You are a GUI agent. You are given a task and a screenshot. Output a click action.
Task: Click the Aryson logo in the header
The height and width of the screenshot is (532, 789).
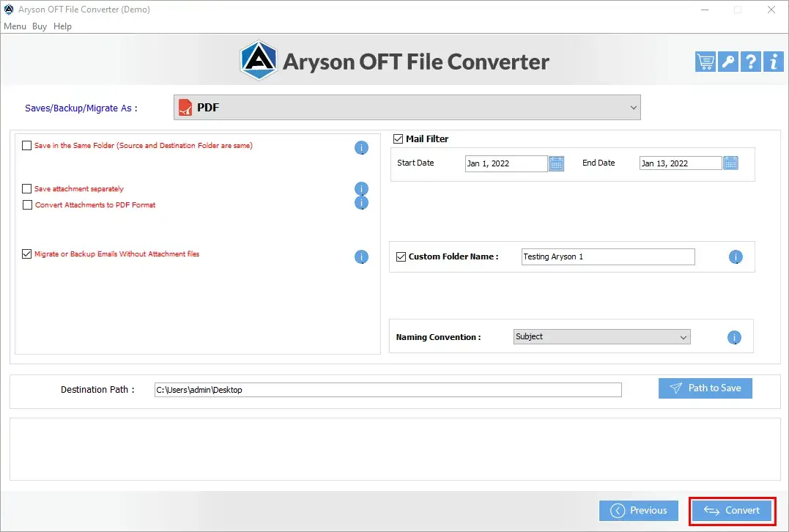click(x=259, y=61)
